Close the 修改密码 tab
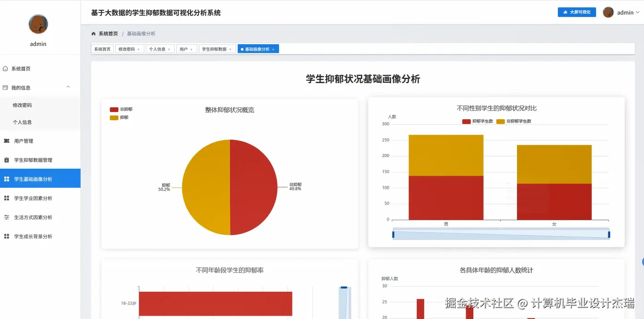 [139, 49]
